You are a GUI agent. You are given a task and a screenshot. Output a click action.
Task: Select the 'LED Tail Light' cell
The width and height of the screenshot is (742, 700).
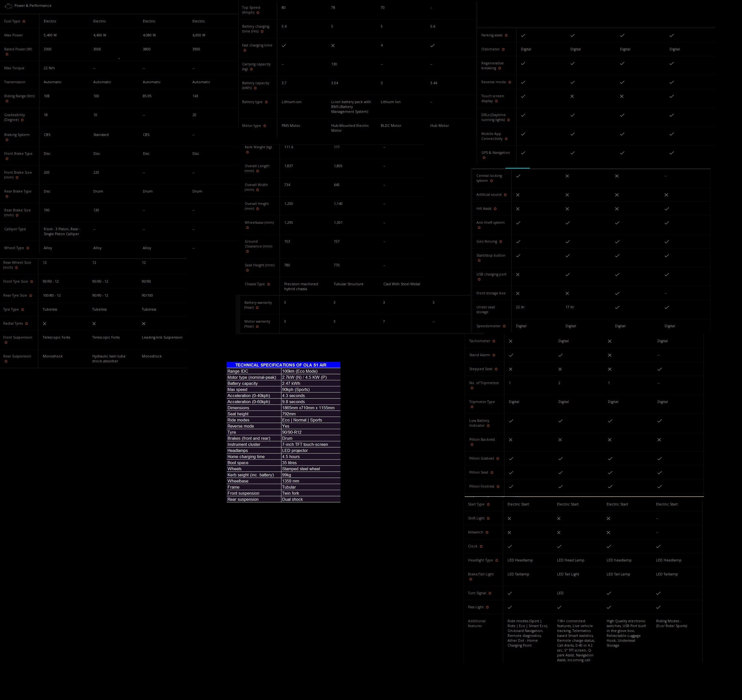pyautogui.click(x=568, y=574)
